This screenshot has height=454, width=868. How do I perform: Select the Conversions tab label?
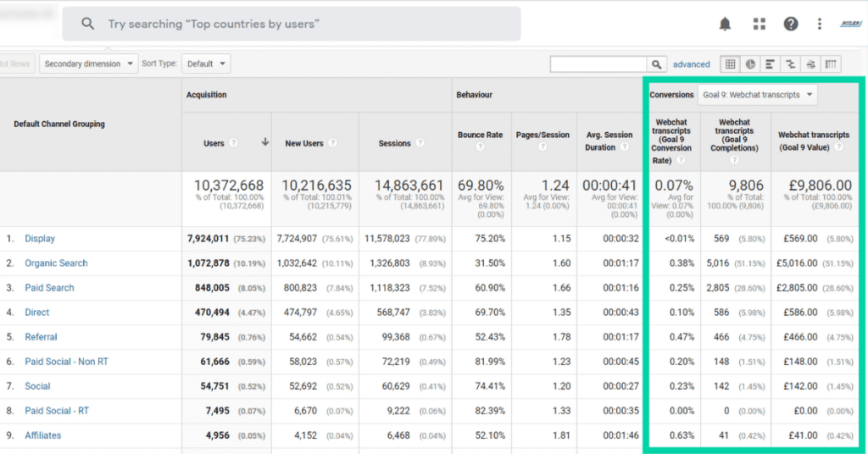(x=671, y=95)
